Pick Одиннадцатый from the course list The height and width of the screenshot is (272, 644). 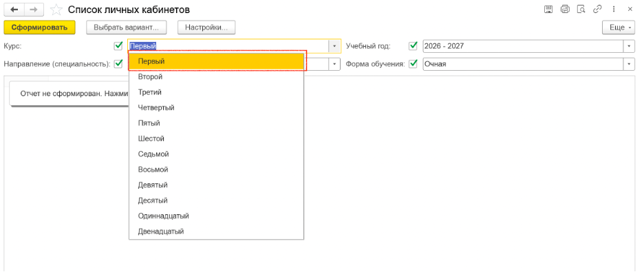pyautogui.click(x=217, y=216)
